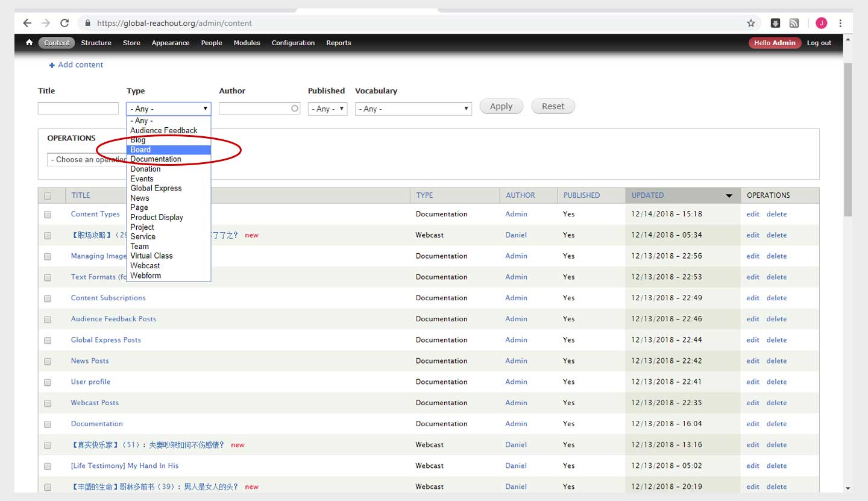Viewport: 868px width, 501px height.
Task: Open the People admin menu
Action: tap(212, 43)
